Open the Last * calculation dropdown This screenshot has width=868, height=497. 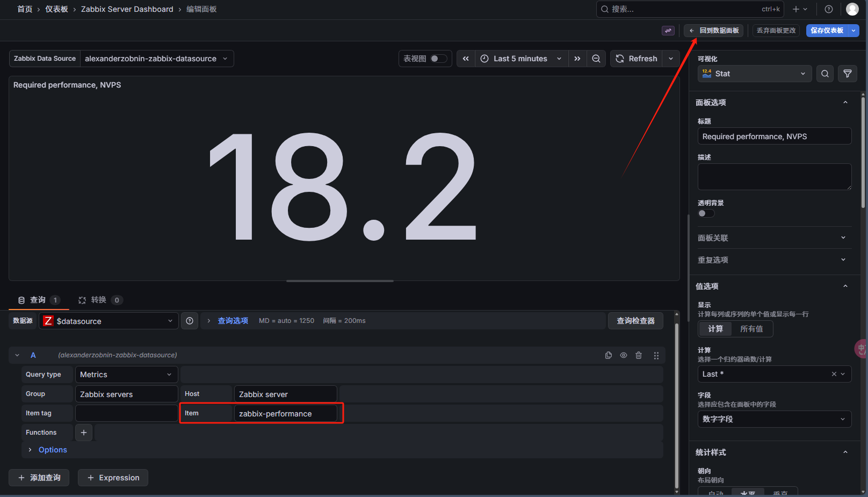[x=775, y=374]
